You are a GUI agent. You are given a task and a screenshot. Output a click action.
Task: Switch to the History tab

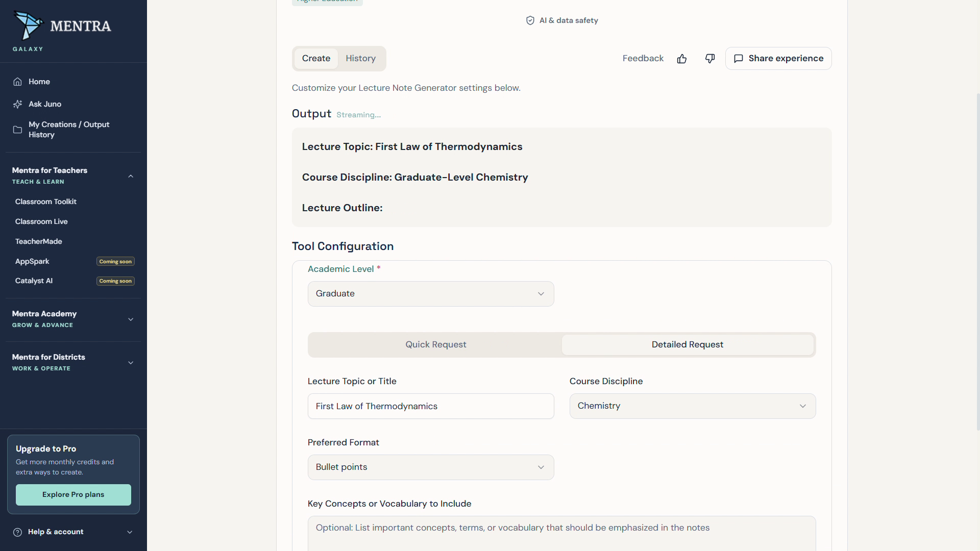click(361, 59)
